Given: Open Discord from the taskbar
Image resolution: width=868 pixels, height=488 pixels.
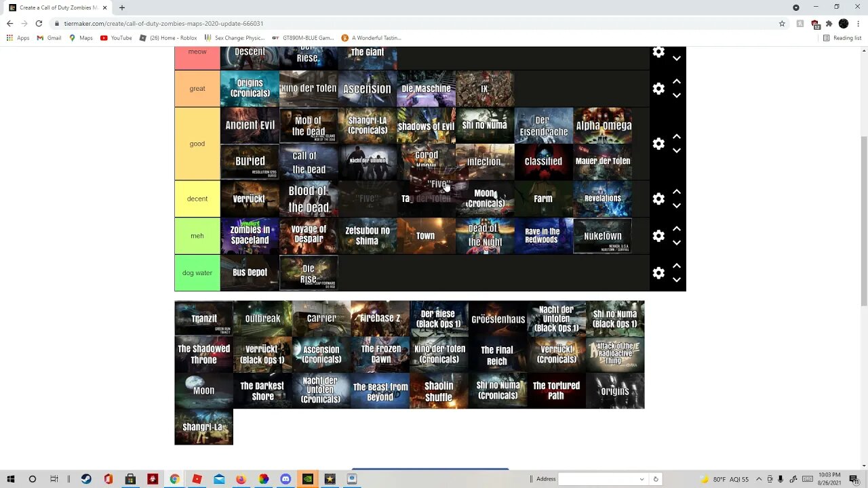Looking at the screenshot, I should click(x=285, y=479).
